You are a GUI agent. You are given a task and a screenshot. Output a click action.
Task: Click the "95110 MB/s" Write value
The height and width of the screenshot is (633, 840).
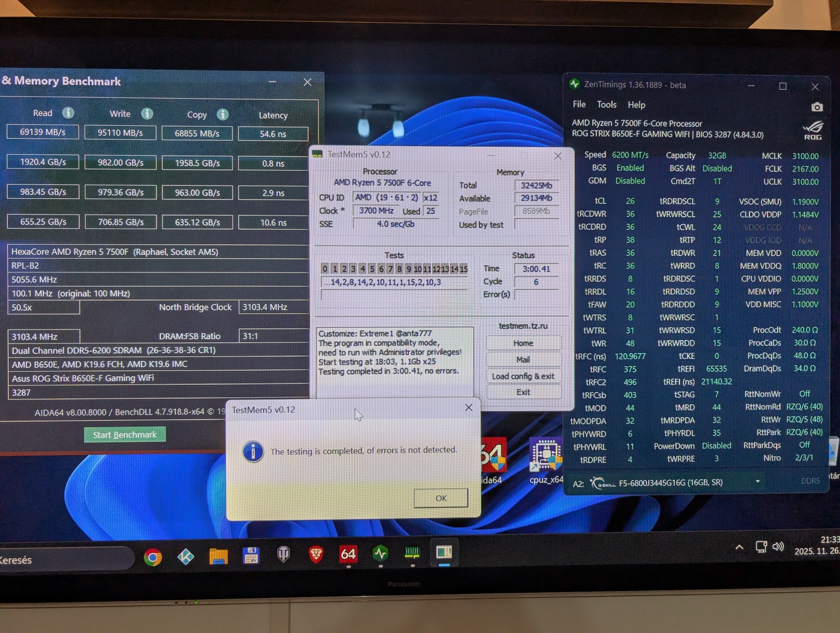tap(120, 132)
